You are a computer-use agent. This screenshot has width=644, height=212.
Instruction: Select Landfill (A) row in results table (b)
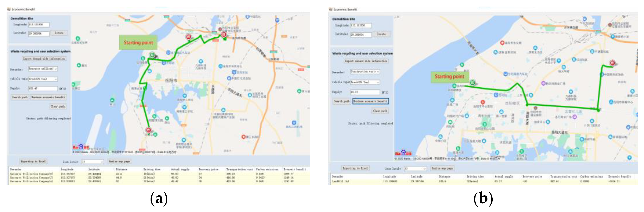(x=341, y=181)
